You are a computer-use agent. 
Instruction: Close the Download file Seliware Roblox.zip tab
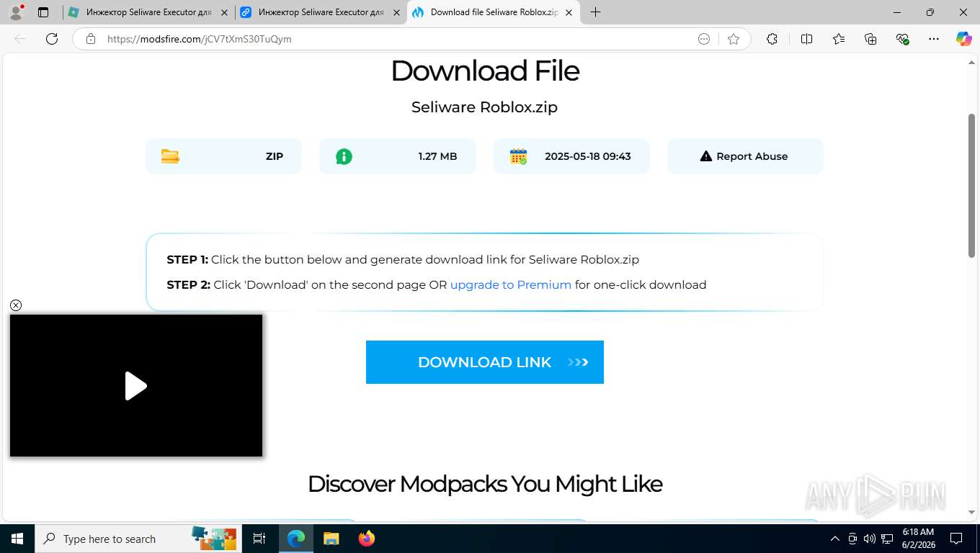569,12
